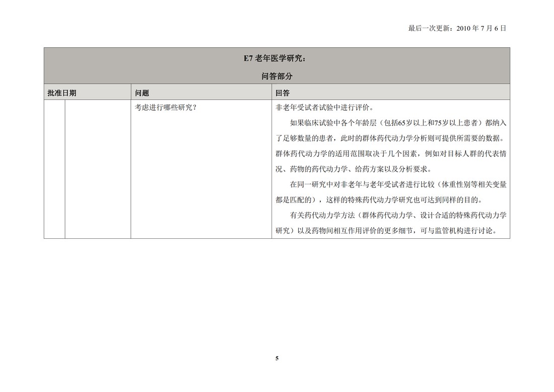The image size is (554, 392).
Task: Click the table title "E7 老年医学研究："
Action: point(275,58)
